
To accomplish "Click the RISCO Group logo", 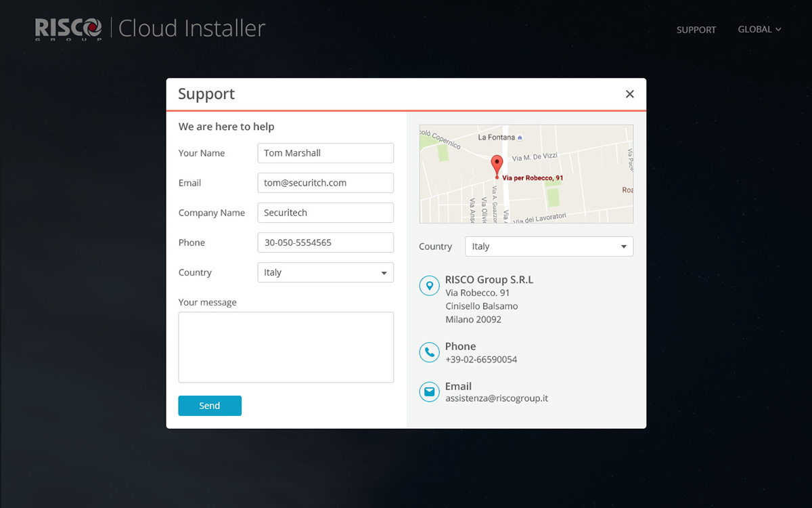I will click(x=69, y=29).
